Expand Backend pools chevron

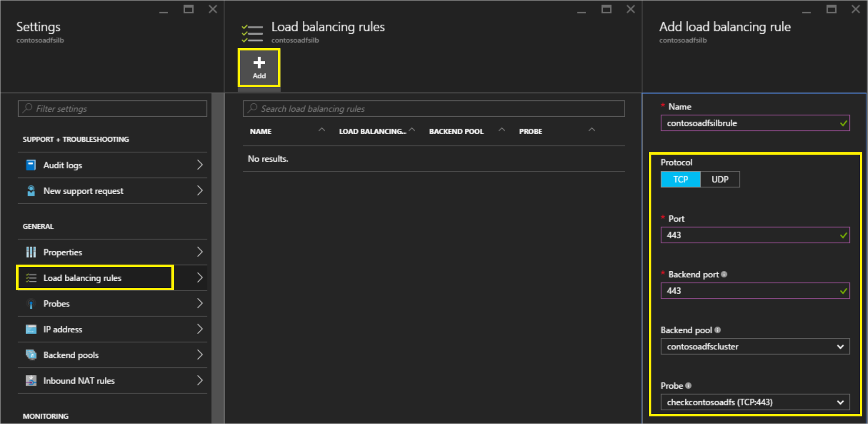[x=200, y=355]
